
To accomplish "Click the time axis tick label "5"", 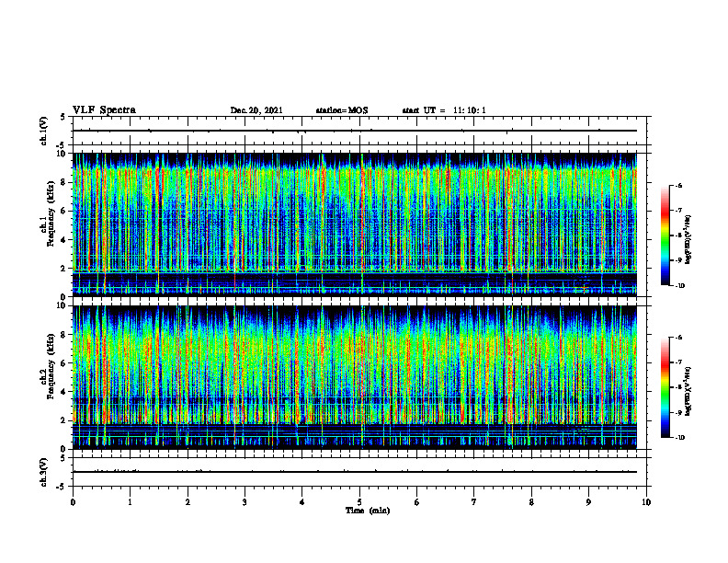I will click(359, 502).
